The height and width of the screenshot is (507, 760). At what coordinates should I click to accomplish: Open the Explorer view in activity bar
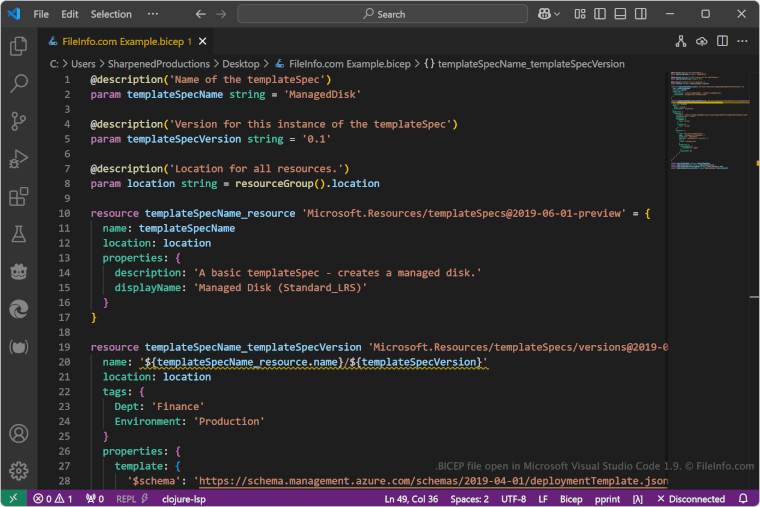18,46
